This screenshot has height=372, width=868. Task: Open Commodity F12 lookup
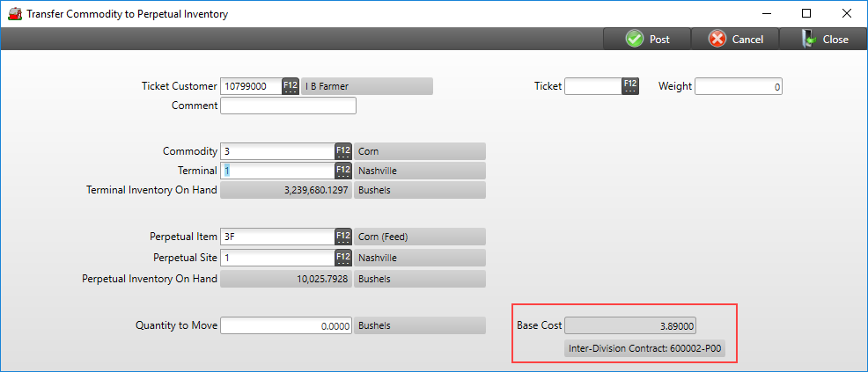click(343, 151)
